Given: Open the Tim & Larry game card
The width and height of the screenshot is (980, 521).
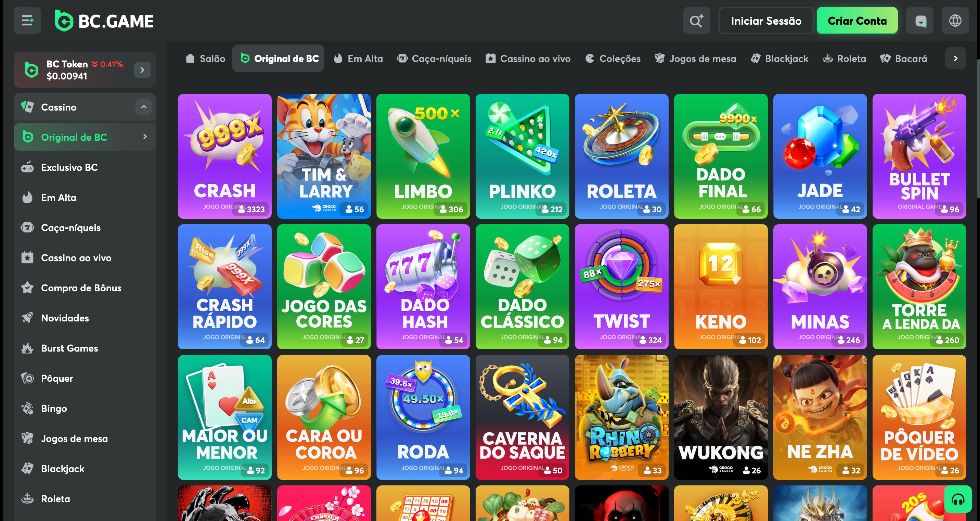Looking at the screenshot, I should coord(324,156).
